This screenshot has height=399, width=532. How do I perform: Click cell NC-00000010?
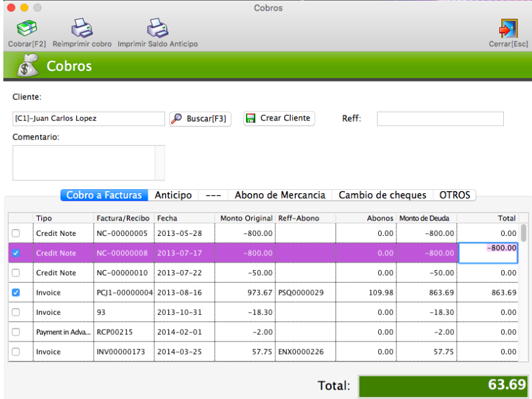124,273
